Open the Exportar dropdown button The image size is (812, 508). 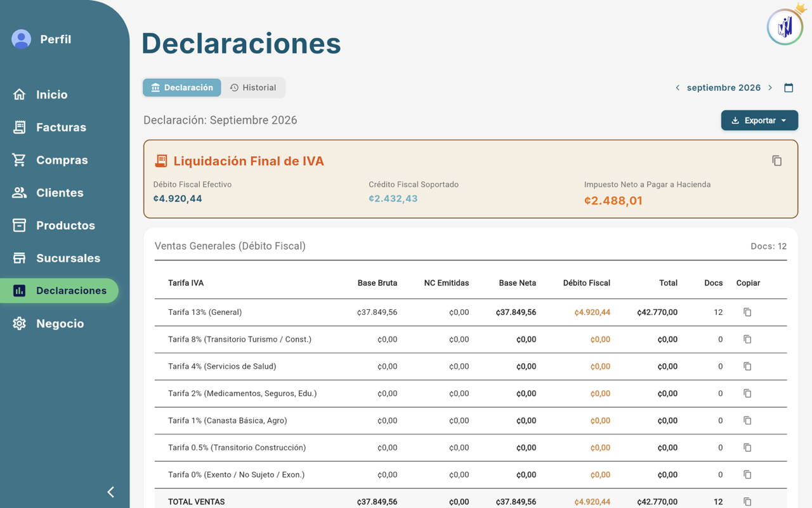(759, 121)
